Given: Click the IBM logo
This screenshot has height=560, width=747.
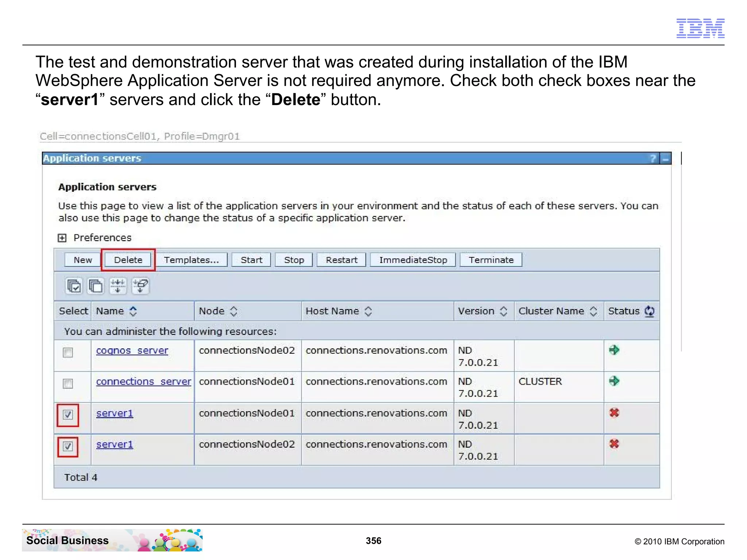Looking at the screenshot, I should click(x=700, y=28).
